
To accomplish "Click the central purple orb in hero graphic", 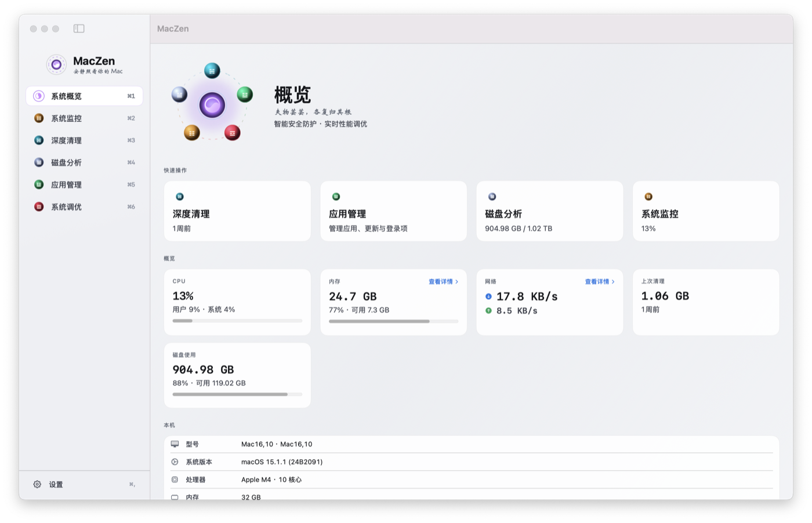I will (x=212, y=105).
